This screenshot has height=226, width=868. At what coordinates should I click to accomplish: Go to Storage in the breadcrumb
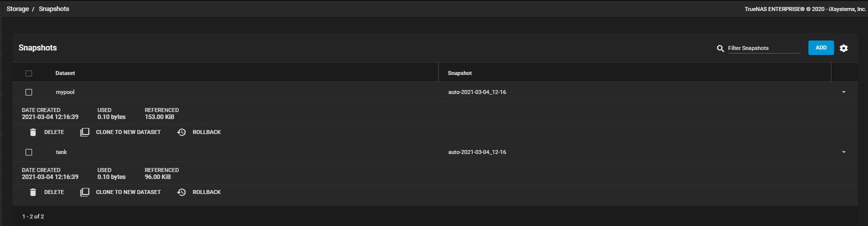tap(18, 9)
